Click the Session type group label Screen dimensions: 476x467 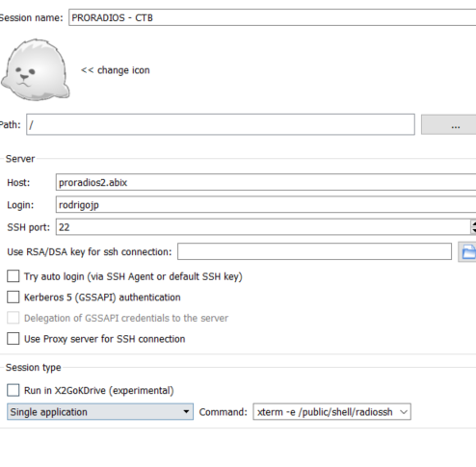click(x=34, y=367)
